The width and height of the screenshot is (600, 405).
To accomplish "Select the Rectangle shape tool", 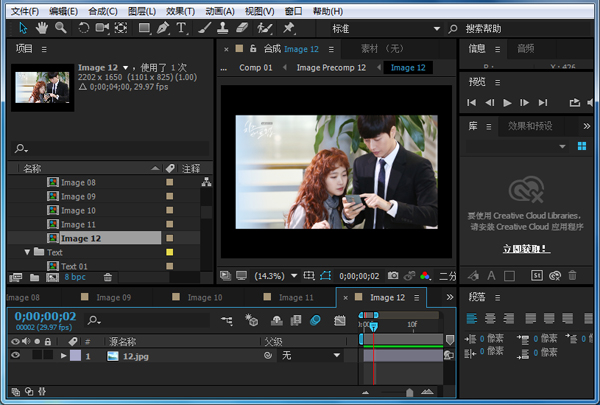I will pos(144,28).
